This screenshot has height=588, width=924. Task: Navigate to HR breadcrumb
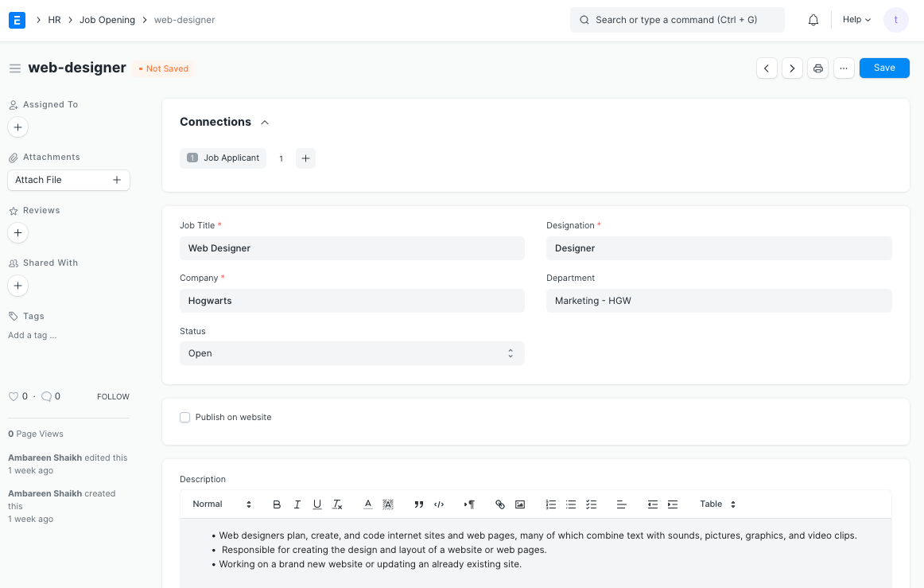[x=54, y=20]
